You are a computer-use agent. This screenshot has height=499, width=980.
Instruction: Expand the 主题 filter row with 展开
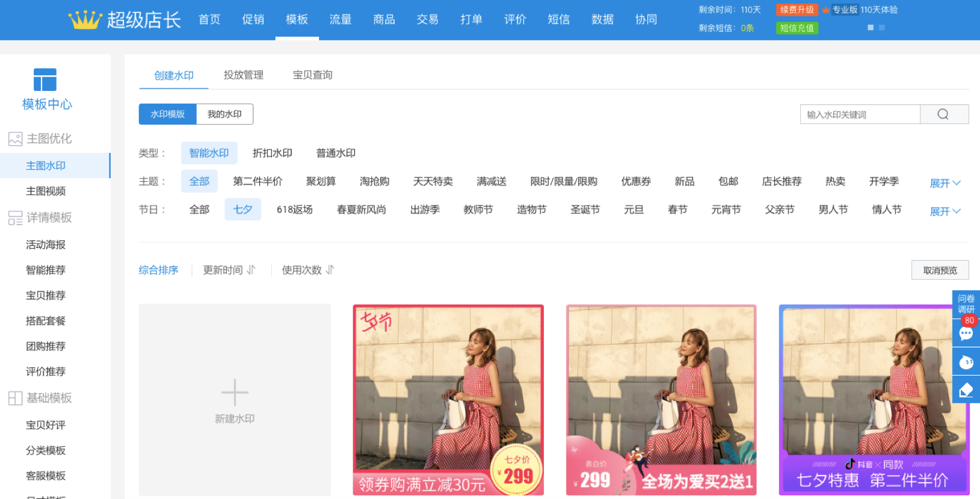tap(945, 183)
